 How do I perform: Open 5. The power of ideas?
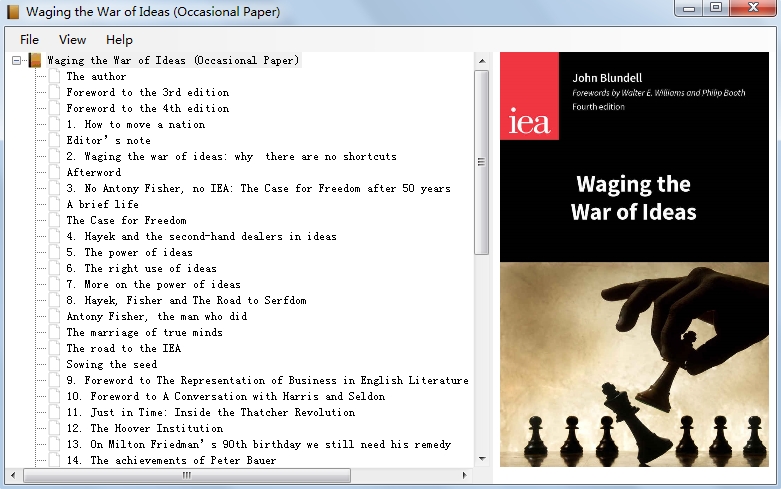click(x=130, y=252)
